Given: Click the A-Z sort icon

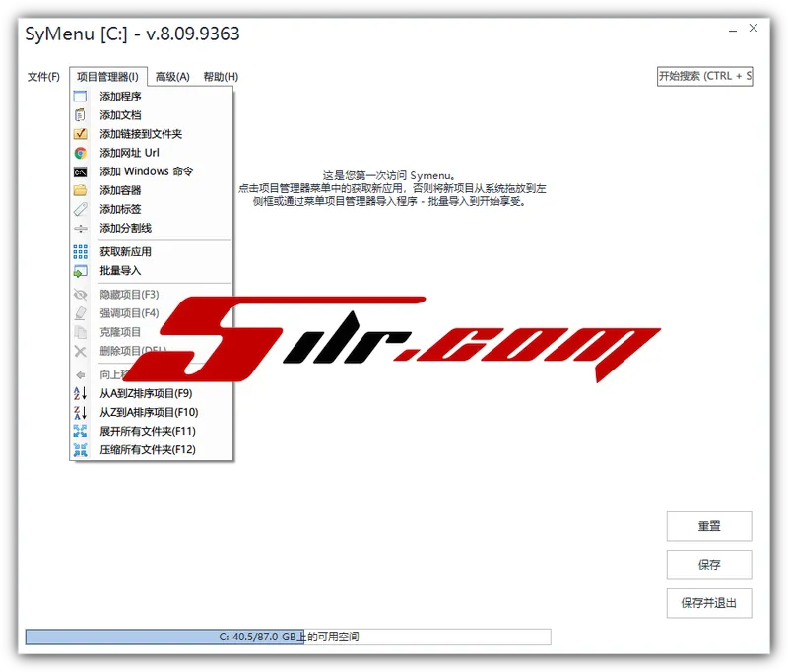Looking at the screenshot, I should [x=80, y=393].
